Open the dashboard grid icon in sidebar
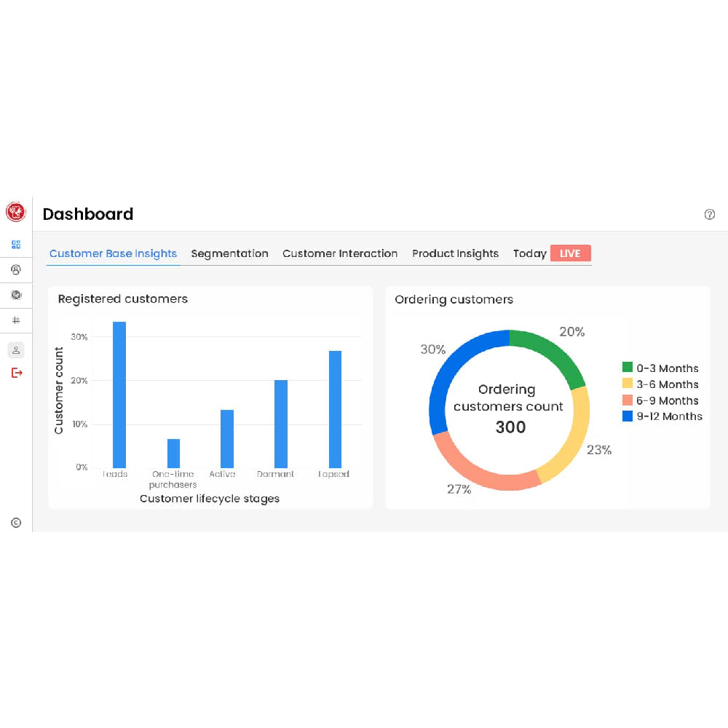This screenshot has height=728, width=728. [16, 244]
